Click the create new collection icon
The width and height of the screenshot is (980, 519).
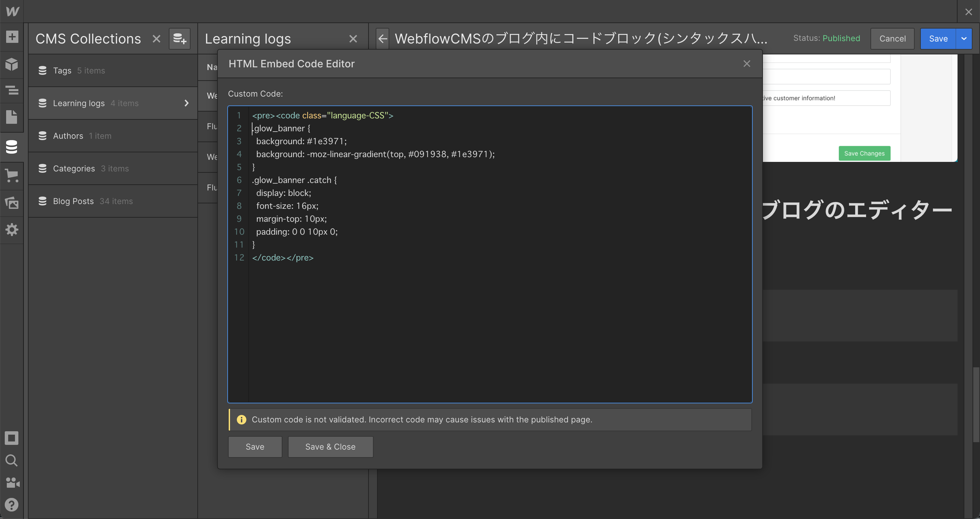179,39
